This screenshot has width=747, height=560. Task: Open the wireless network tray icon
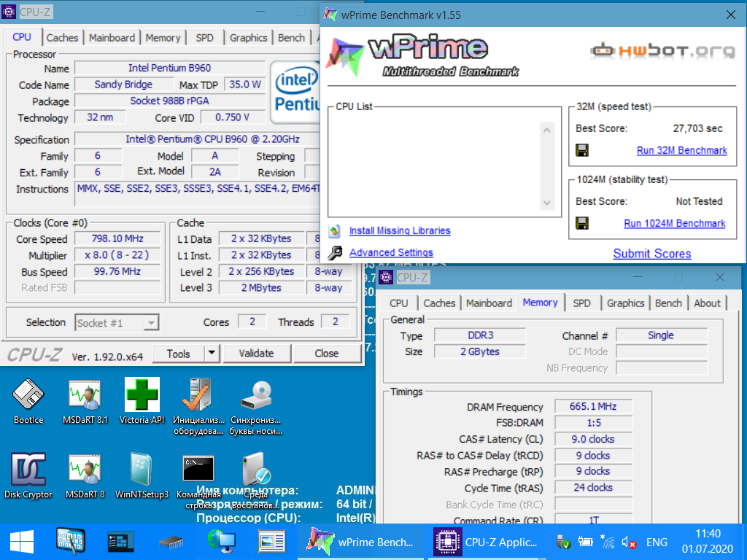coord(608,542)
